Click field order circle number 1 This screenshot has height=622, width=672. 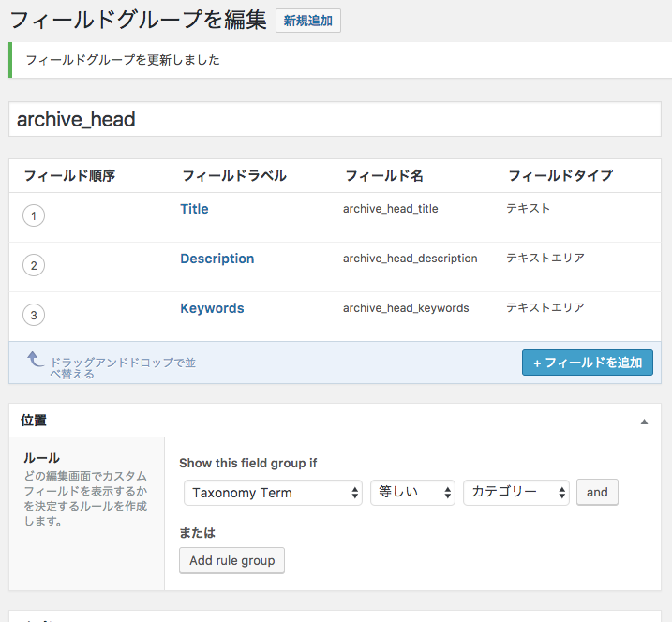tap(34, 215)
